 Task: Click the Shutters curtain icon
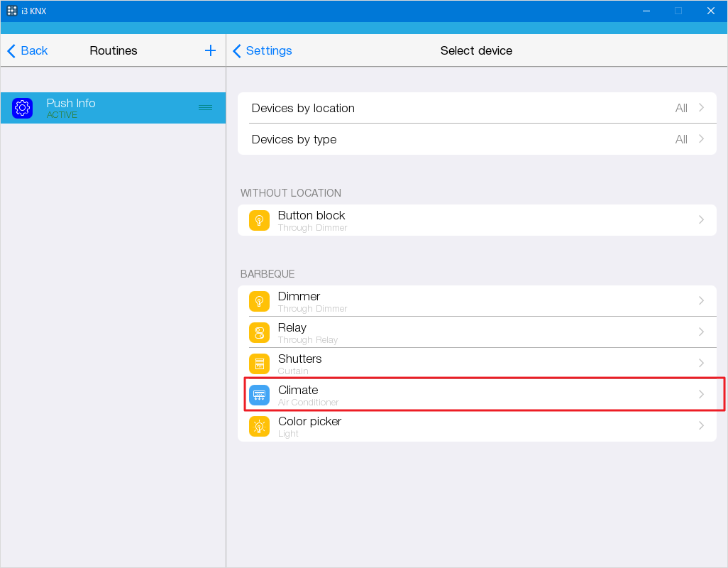pos(259,364)
